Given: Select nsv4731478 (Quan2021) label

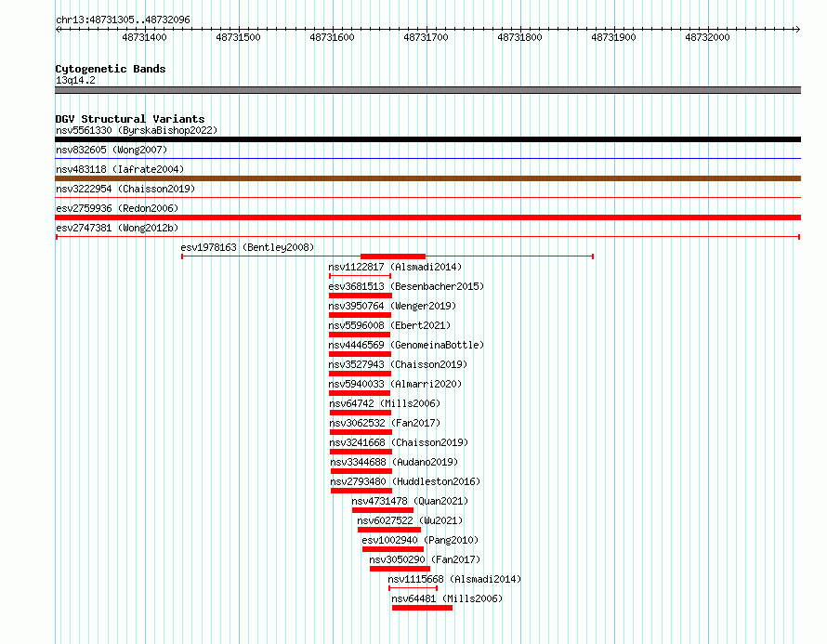Looking at the screenshot, I should click(x=411, y=501).
